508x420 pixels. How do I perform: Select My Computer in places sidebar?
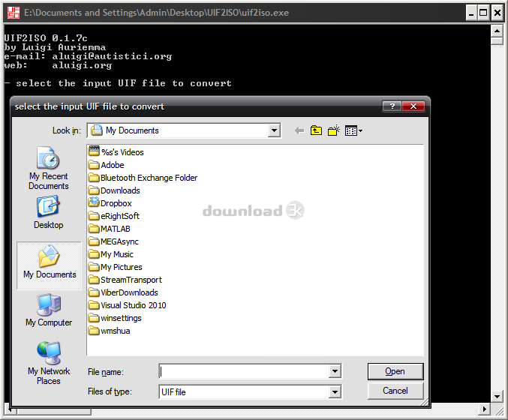(49, 310)
